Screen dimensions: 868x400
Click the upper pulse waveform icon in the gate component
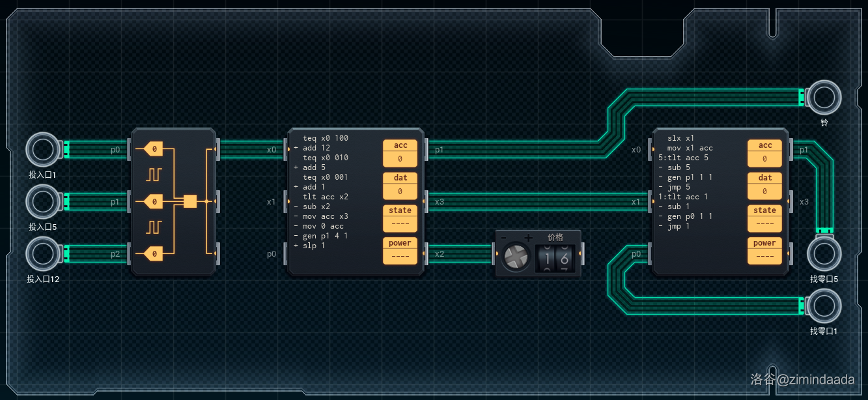point(154,175)
